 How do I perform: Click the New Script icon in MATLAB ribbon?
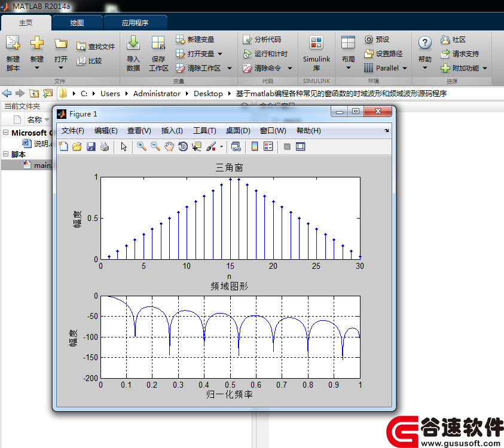13,43
